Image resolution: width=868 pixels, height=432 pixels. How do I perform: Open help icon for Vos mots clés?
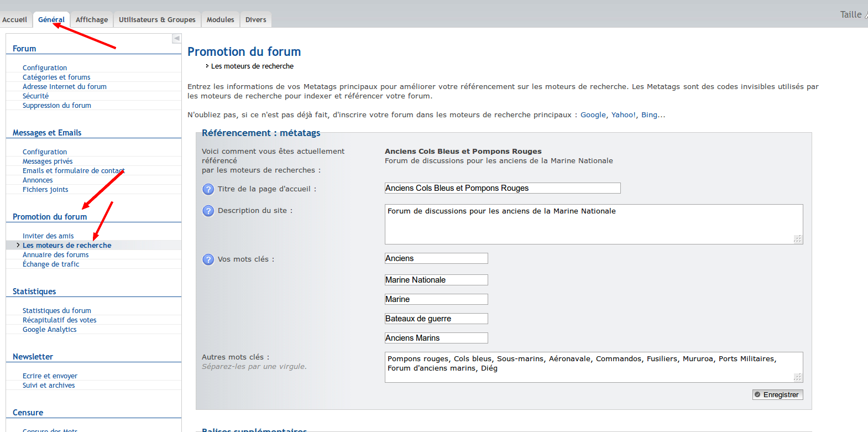[208, 259]
